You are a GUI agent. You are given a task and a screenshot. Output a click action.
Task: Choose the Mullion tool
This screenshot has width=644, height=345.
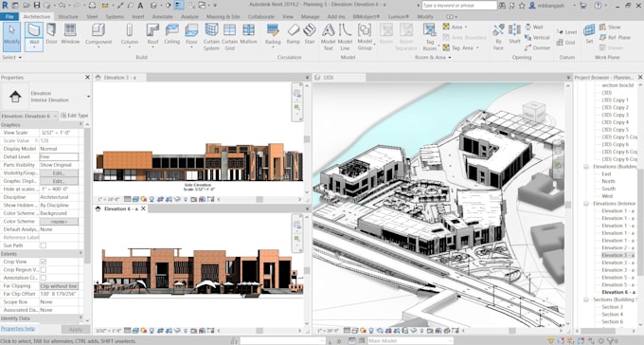pos(248,34)
